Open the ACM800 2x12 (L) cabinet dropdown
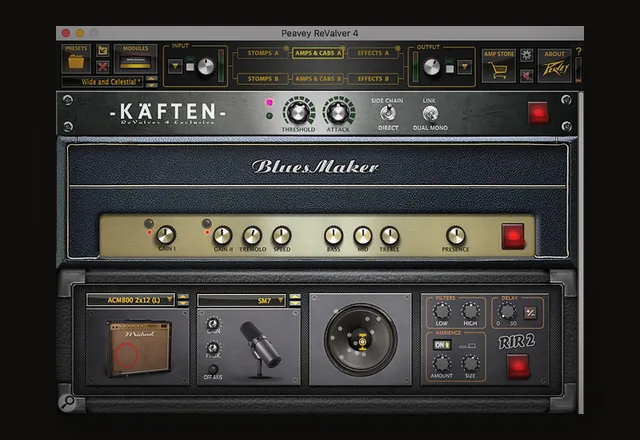 (131, 300)
